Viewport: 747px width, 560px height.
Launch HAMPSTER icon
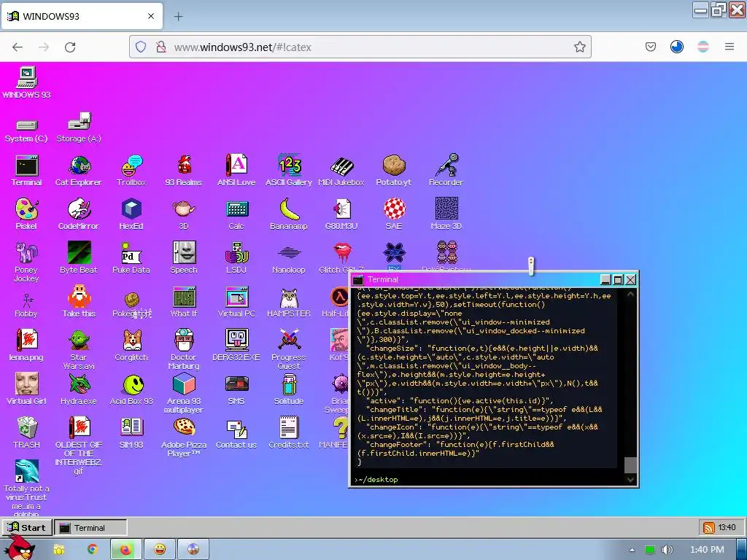pos(289,302)
